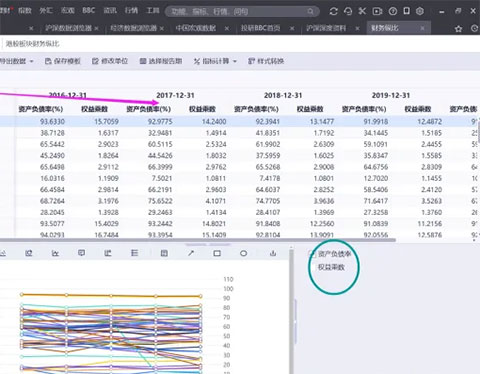Click the refresh sync icon in title bar
This screenshot has height=374, width=480.
pyautogui.click(x=333, y=11)
